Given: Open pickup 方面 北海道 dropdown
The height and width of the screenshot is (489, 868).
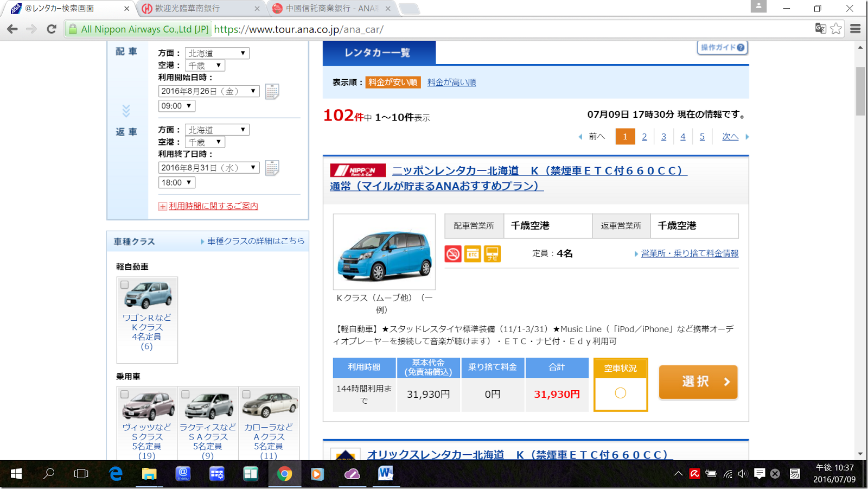Looking at the screenshot, I should (x=217, y=53).
